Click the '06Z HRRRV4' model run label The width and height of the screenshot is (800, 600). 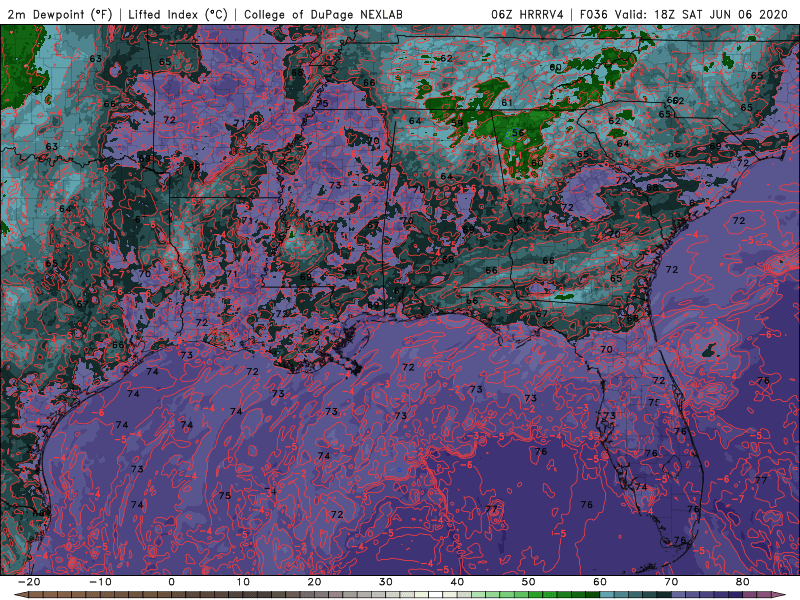coord(528,14)
